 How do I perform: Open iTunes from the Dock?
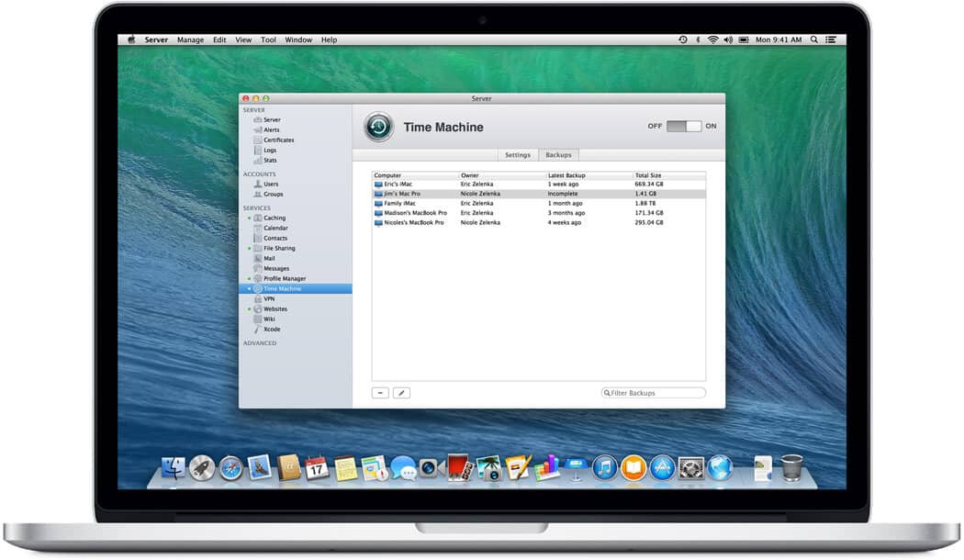click(x=605, y=468)
